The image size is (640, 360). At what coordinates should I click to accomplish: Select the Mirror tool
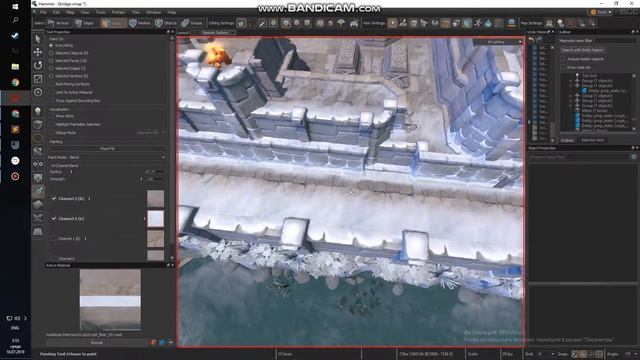pyautogui.click(x=38, y=164)
